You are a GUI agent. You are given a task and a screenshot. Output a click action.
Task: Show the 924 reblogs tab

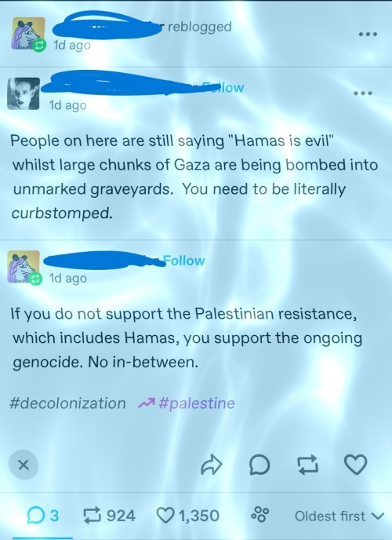[109, 516]
